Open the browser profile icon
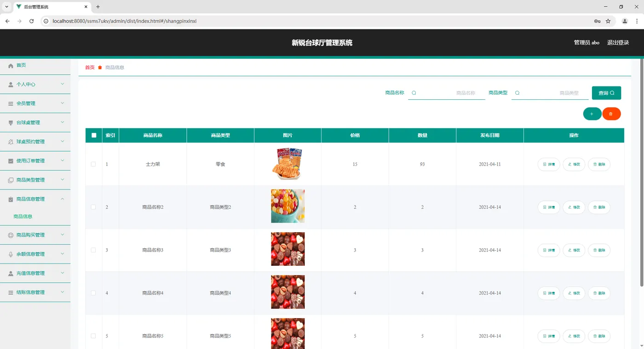This screenshot has height=349, width=644. point(625,21)
